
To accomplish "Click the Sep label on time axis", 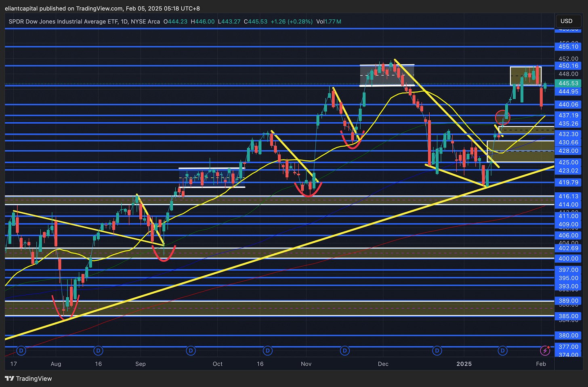I will pyautogui.click(x=141, y=364).
